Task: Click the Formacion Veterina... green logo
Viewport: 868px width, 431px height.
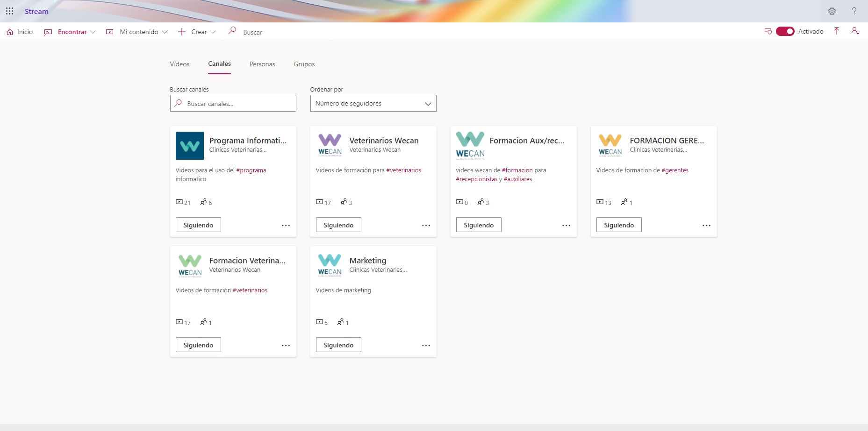Action: [x=190, y=266]
